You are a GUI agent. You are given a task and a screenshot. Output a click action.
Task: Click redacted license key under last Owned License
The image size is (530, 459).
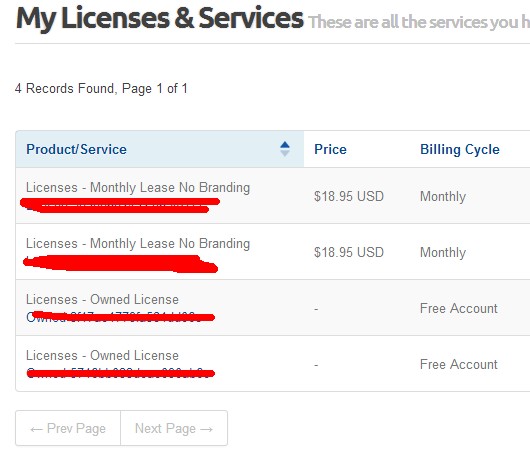pos(120,373)
